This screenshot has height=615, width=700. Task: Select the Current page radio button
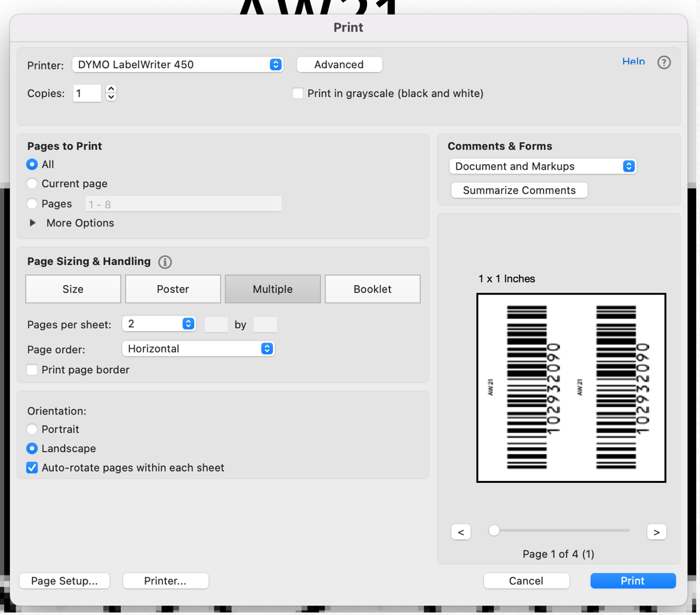click(32, 183)
